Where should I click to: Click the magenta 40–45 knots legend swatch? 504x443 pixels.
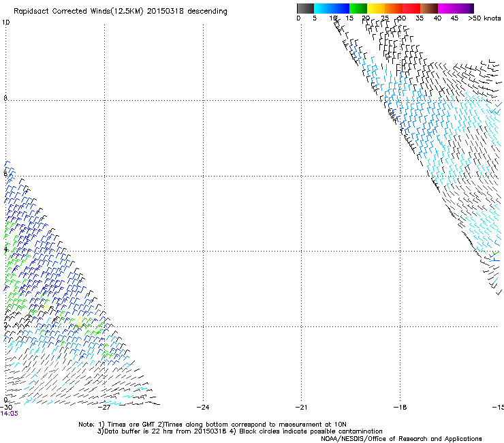(447, 8)
